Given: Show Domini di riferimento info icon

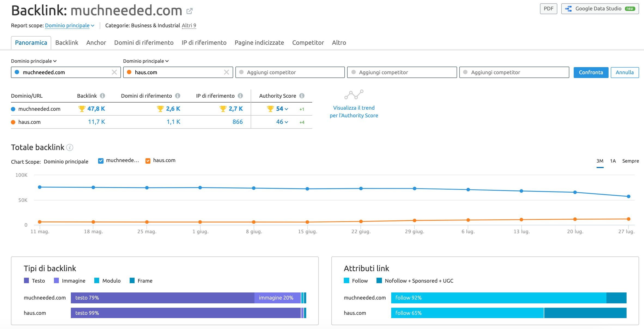Looking at the screenshot, I should coord(178,96).
